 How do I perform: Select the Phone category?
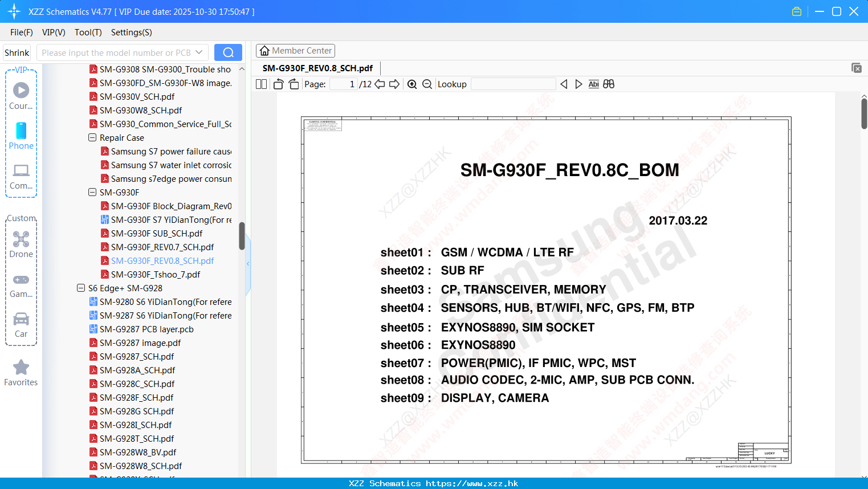[21, 136]
